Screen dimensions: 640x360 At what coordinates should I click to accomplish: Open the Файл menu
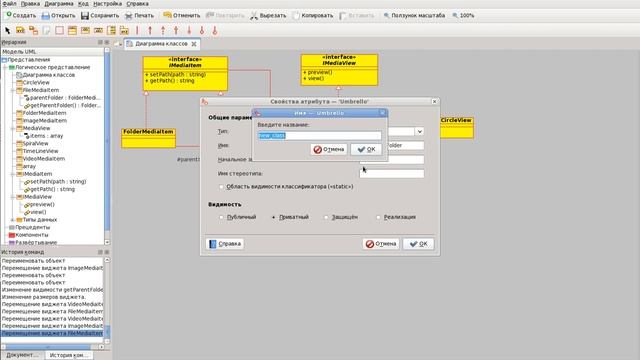click(x=9, y=4)
